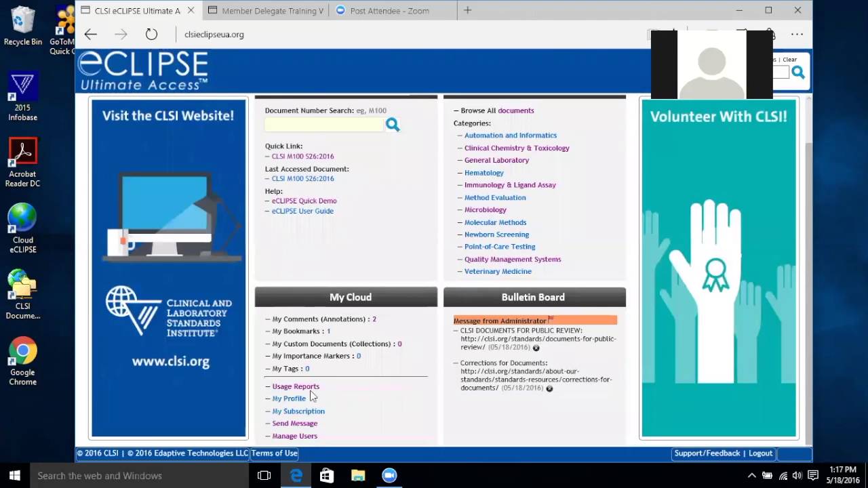
Task: Click the browser back arrow
Action: pos(90,34)
